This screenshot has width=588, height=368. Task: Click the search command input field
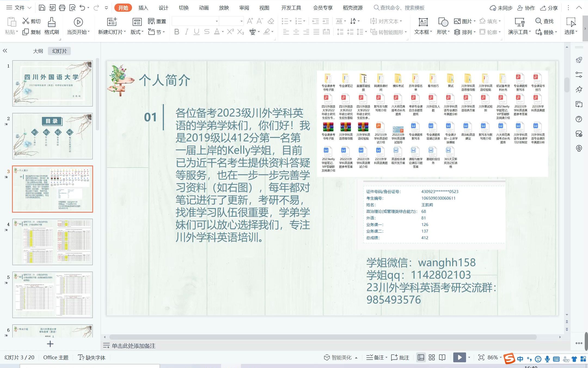point(399,8)
